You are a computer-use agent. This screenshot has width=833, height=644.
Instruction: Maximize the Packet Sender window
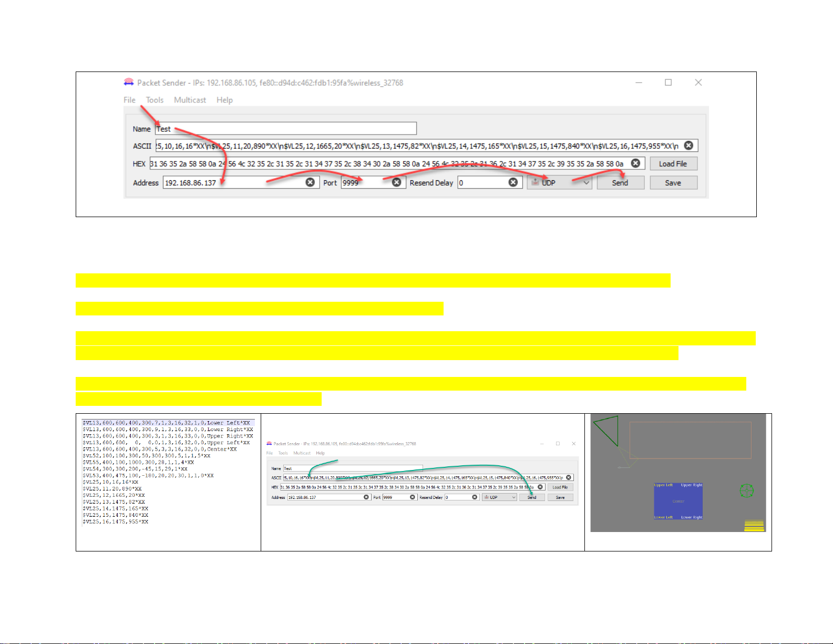tap(668, 82)
